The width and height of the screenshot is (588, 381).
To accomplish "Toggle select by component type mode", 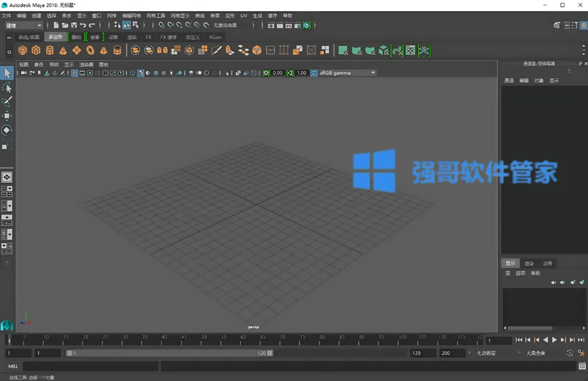I will coord(136,25).
